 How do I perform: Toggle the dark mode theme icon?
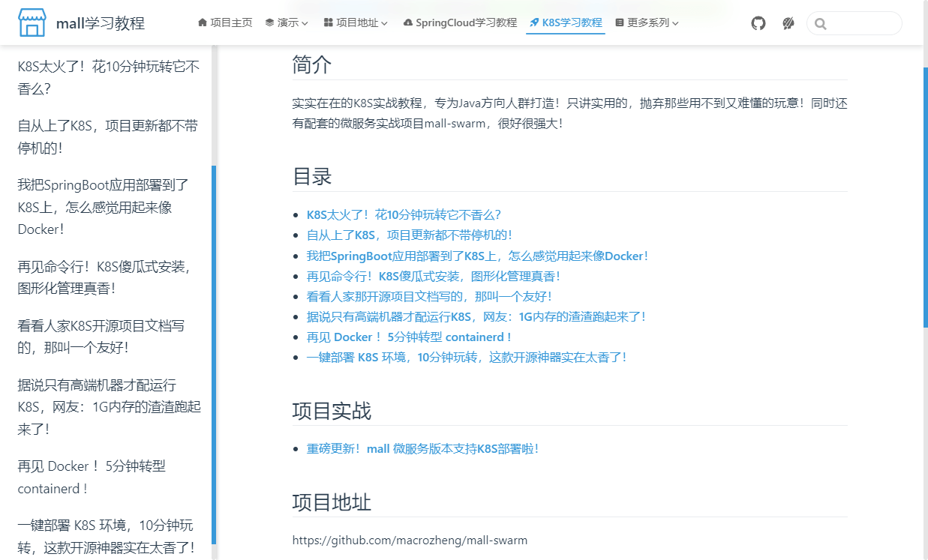click(x=788, y=23)
